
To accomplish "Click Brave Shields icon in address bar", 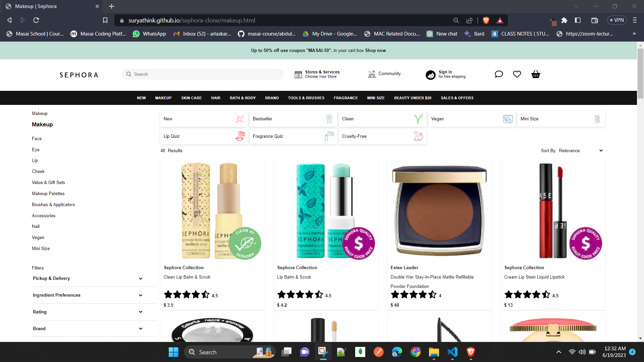I will (486, 20).
